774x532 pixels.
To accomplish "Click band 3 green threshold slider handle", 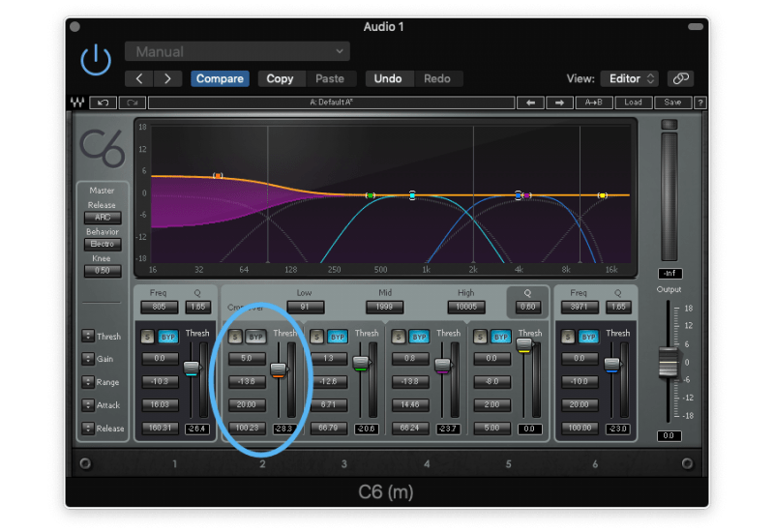I will pos(361,364).
